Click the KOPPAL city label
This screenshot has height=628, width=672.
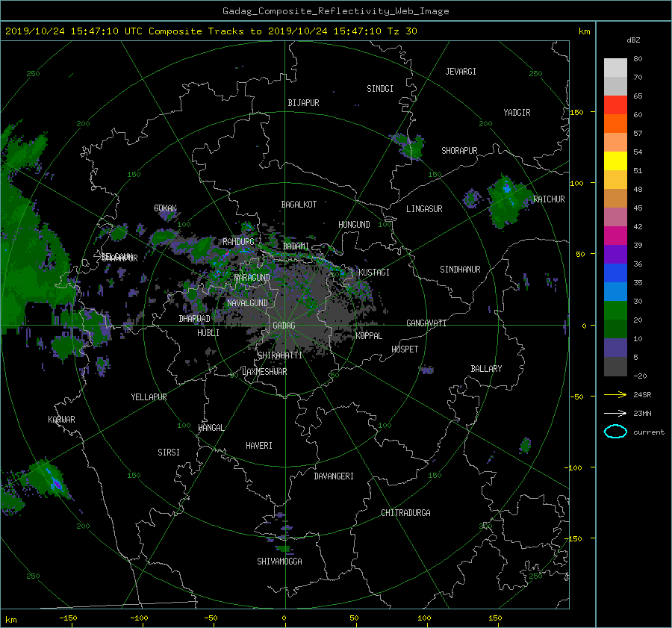point(369,336)
